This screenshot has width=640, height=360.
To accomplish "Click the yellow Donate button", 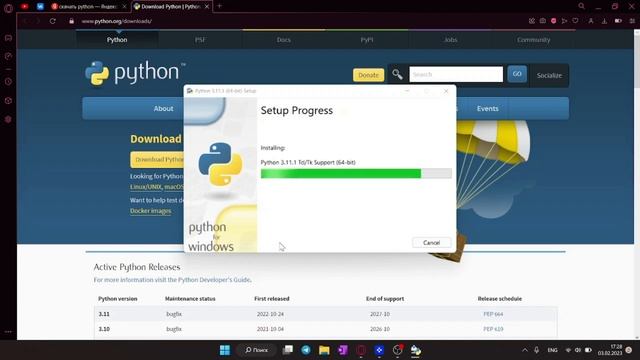I will click(x=369, y=75).
